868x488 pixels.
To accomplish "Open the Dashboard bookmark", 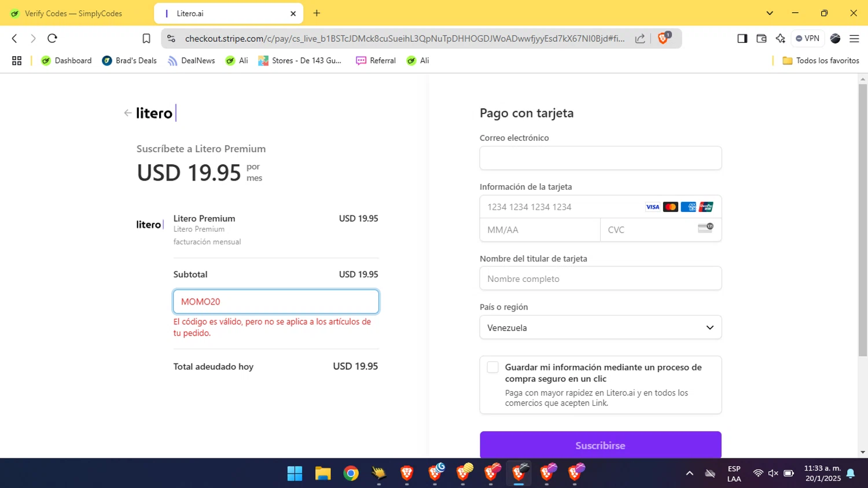I will point(67,60).
